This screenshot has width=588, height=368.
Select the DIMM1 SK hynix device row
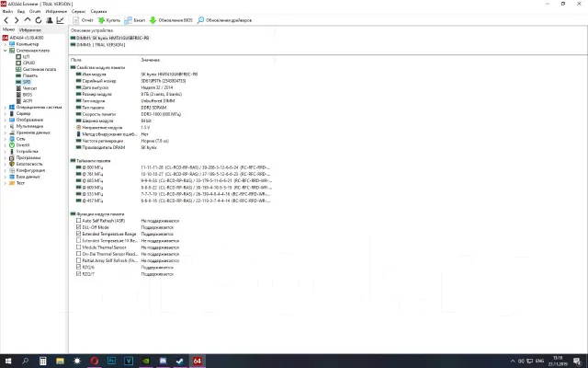click(x=109, y=38)
